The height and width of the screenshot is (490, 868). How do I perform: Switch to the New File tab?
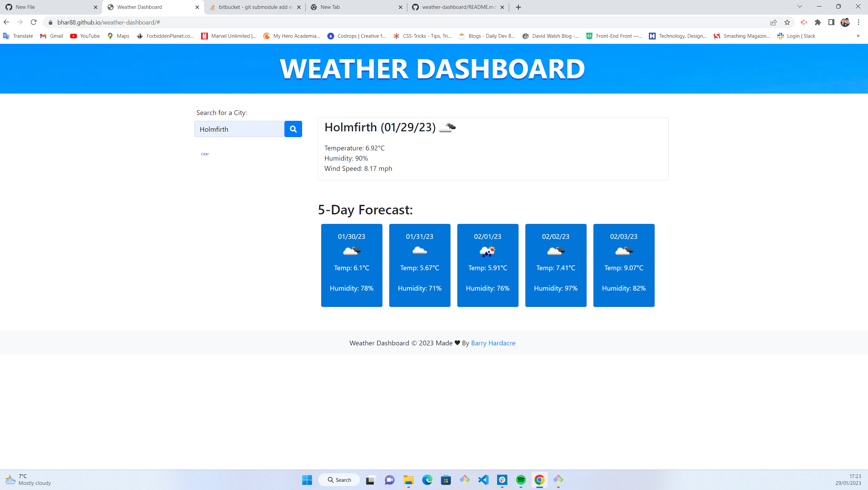(51, 7)
